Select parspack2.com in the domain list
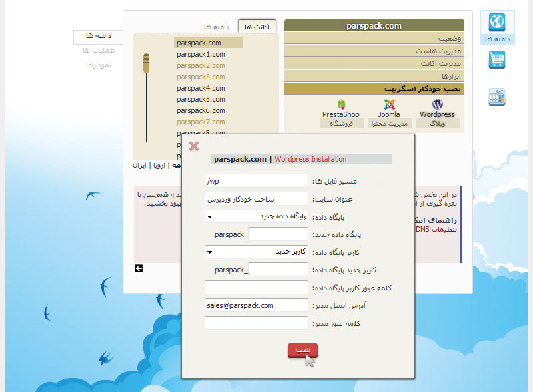Viewport: 533px width, 392px height. pos(201,65)
